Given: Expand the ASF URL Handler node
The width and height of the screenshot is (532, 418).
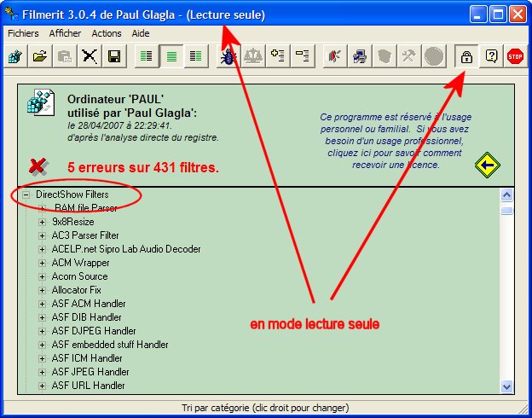Looking at the screenshot, I should (x=42, y=386).
